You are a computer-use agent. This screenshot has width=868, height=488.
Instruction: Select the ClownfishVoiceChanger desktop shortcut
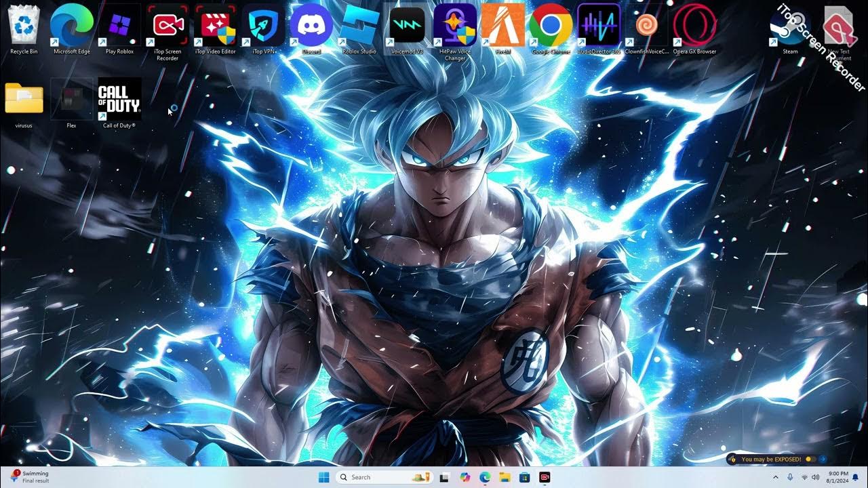(646, 29)
